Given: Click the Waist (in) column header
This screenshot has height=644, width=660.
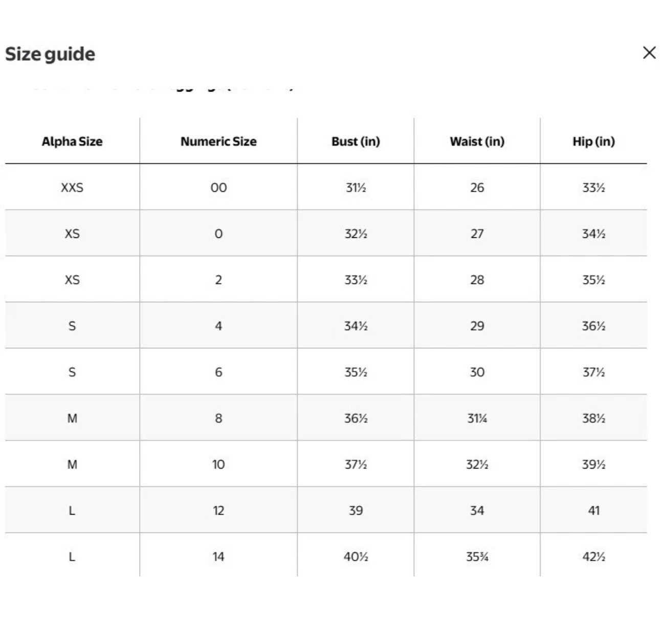Looking at the screenshot, I should coord(477,141).
